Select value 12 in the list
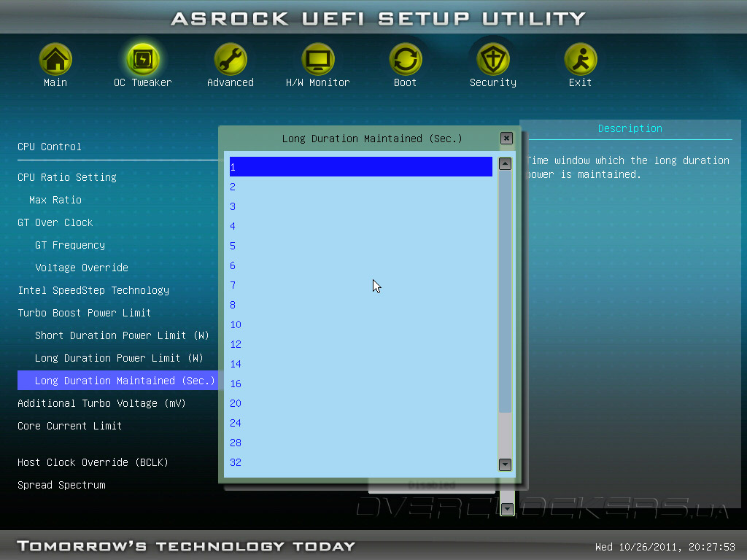This screenshot has width=747, height=560. click(360, 344)
